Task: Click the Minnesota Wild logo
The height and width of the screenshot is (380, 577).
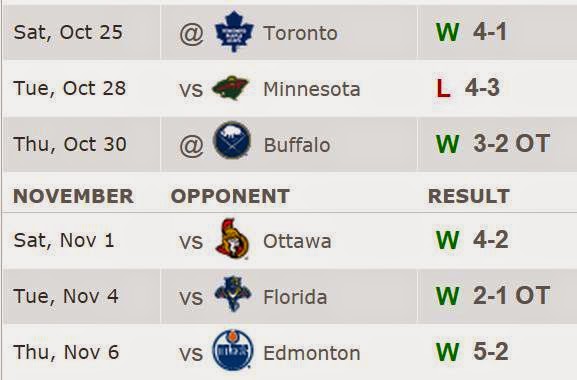Action: pyautogui.click(x=231, y=88)
